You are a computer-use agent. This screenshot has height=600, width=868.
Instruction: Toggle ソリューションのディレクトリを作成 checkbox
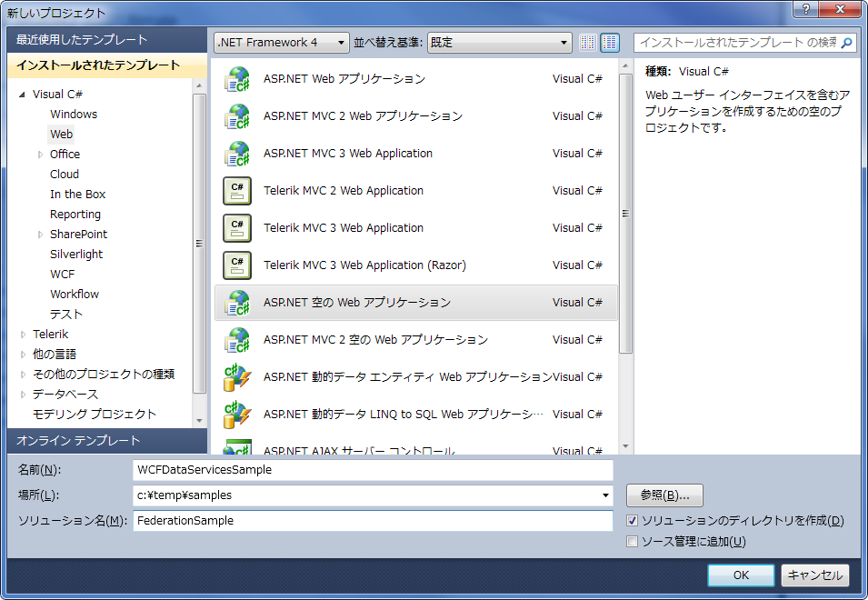coord(633,521)
